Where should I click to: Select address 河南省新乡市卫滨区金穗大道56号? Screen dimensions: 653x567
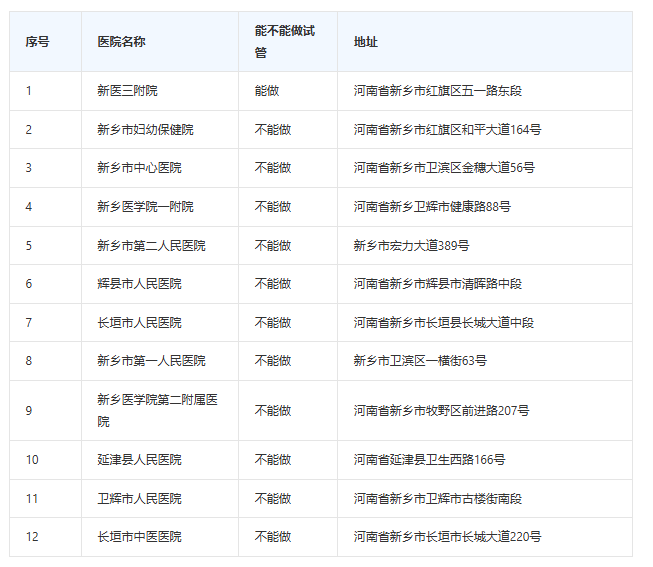(x=444, y=168)
